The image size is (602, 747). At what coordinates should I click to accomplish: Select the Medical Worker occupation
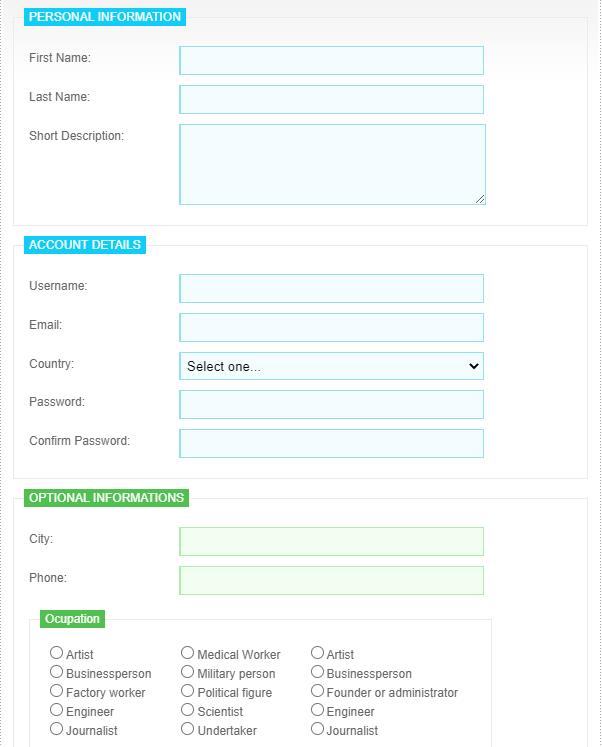point(188,653)
